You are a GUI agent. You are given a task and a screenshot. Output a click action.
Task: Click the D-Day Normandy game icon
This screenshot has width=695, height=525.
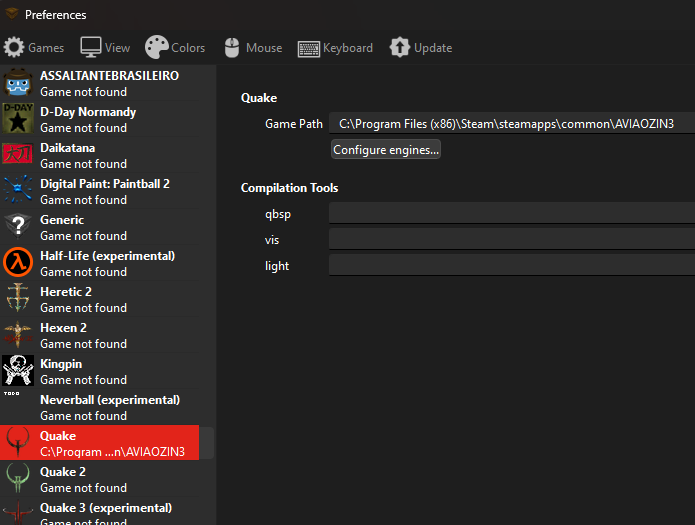pos(18,119)
